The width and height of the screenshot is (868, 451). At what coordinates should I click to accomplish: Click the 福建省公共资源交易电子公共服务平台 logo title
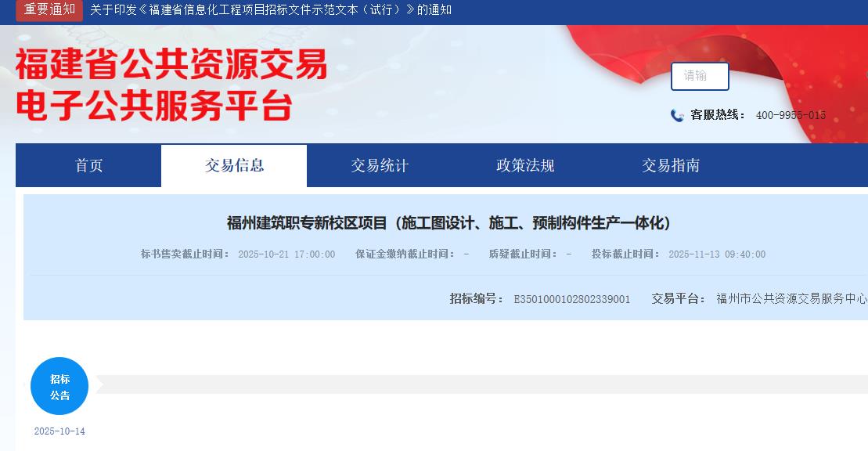click(x=171, y=85)
